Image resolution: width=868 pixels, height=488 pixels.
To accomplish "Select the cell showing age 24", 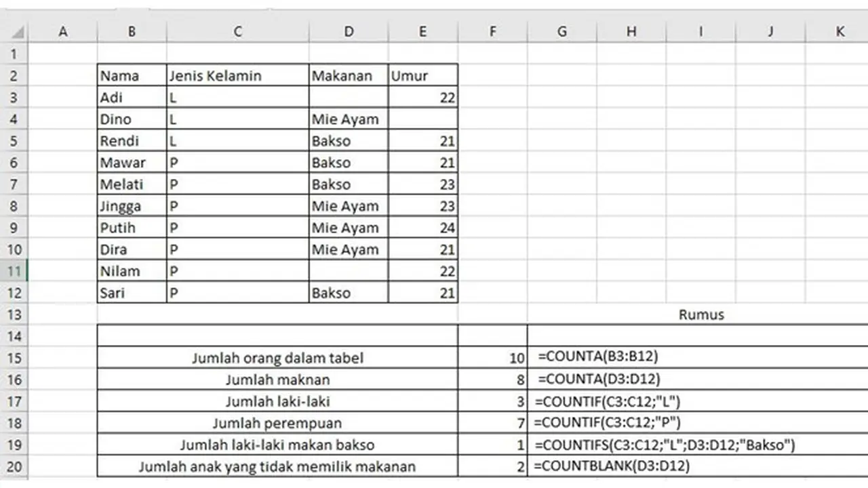I will [422, 228].
